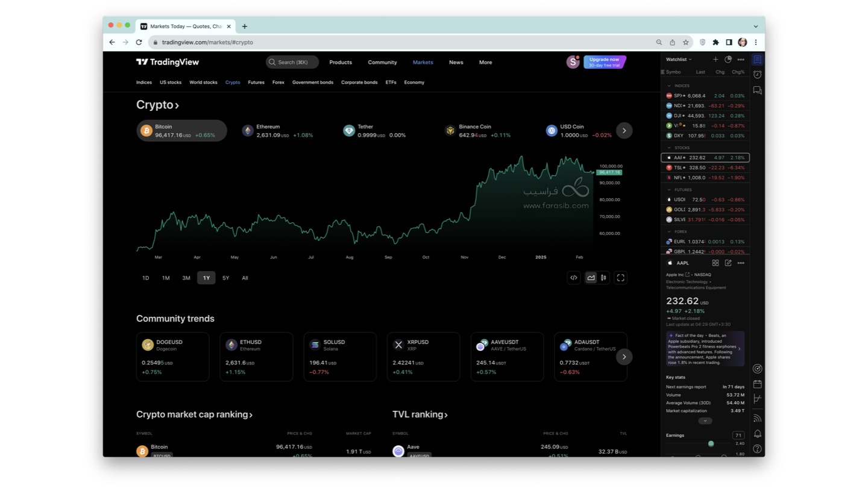Add a symbol with the watchlist plus icon
The image size is (868, 488).
click(715, 60)
